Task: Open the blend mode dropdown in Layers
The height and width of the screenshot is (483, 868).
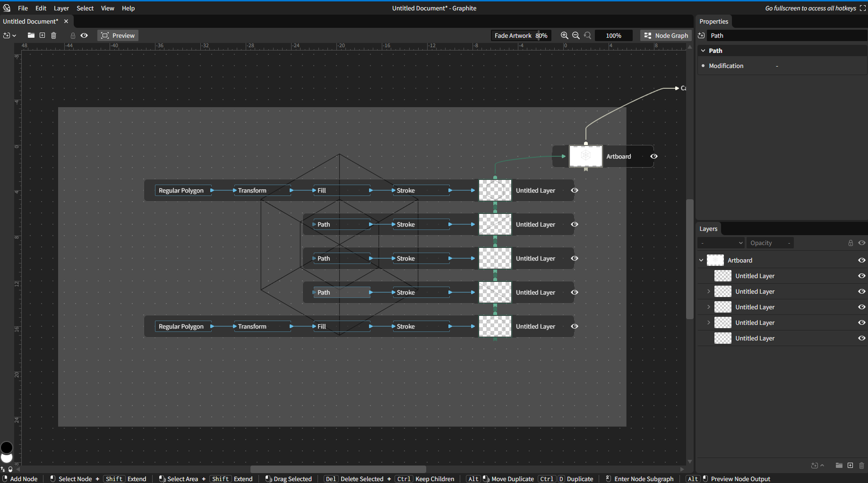Action: 721,243
